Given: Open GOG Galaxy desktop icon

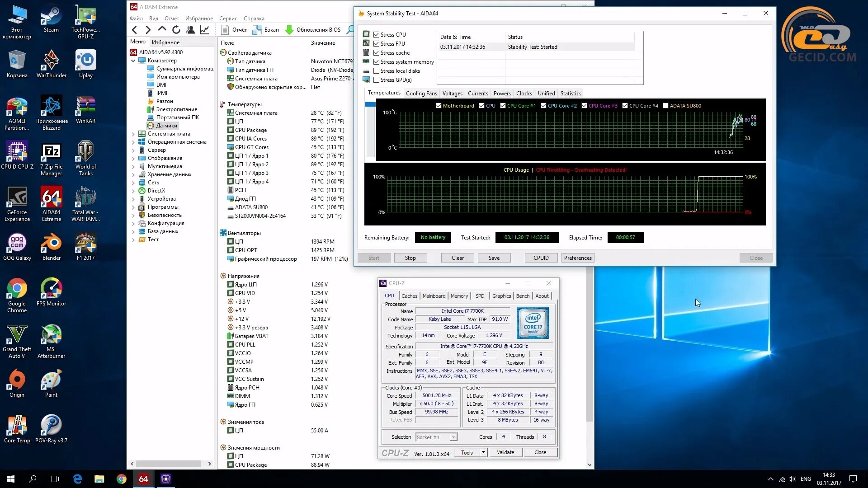Looking at the screenshot, I should click(x=17, y=247).
